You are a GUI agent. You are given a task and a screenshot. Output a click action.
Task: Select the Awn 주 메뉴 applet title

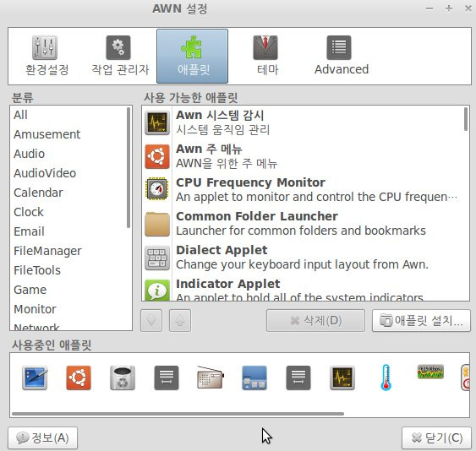[x=209, y=149]
